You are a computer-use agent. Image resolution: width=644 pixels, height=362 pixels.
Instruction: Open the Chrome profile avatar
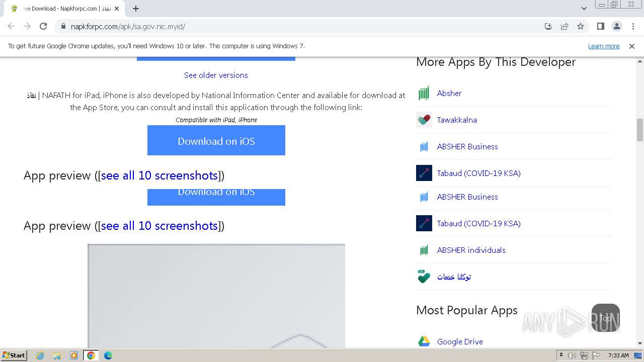(x=616, y=26)
